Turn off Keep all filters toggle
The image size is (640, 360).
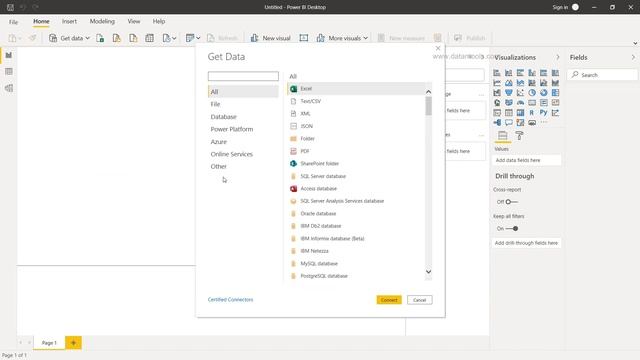[x=512, y=229]
